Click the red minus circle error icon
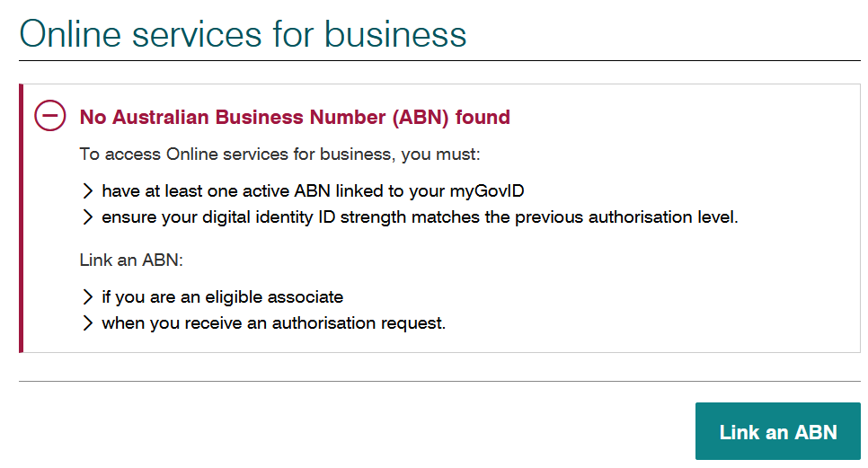The image size is (868, 468). click(x=49, y=116)
